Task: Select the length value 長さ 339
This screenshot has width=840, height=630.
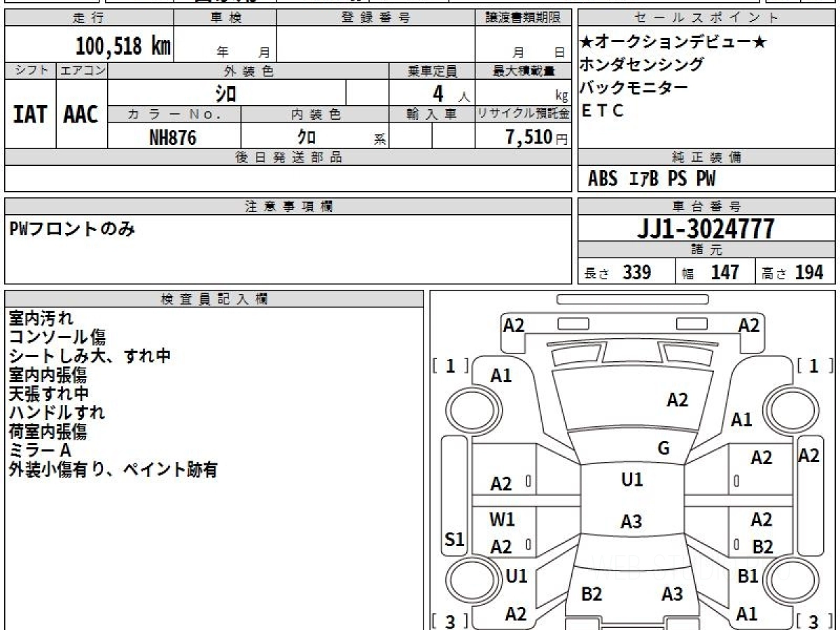Action: pyautogui.click(x=618, y=272)
